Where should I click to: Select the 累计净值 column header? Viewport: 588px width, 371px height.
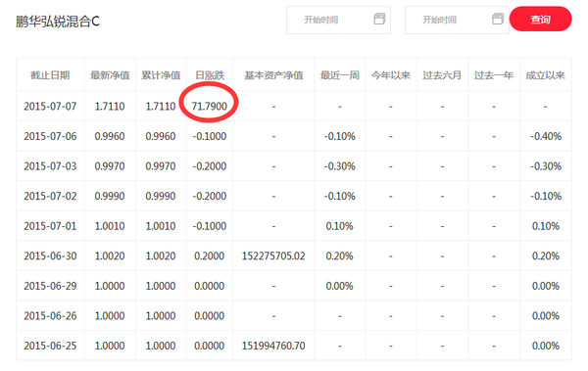[161, 75]
